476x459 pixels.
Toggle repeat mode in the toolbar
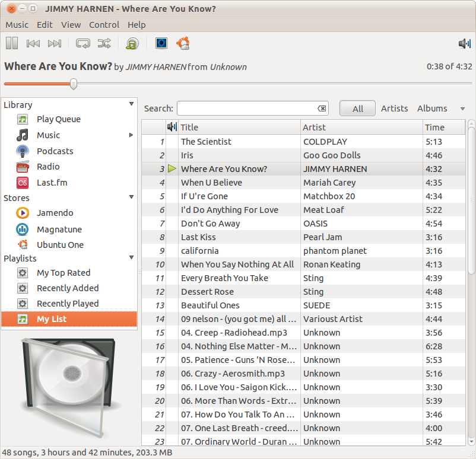(82, 43)
